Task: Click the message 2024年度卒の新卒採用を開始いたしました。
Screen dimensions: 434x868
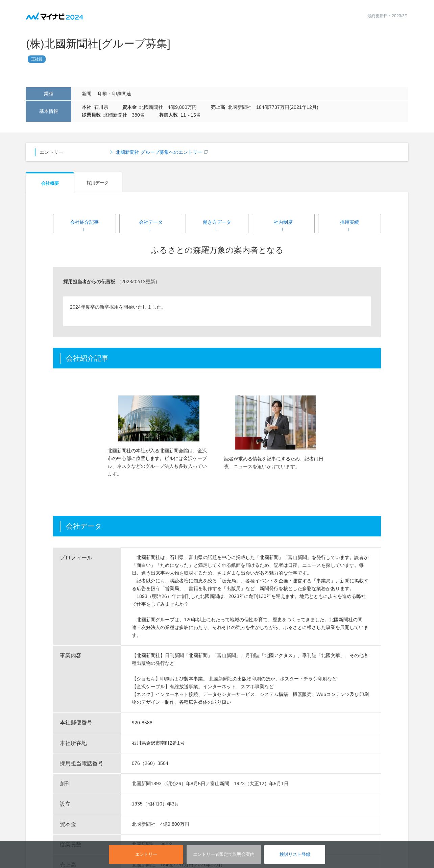Action: point(118,307)
